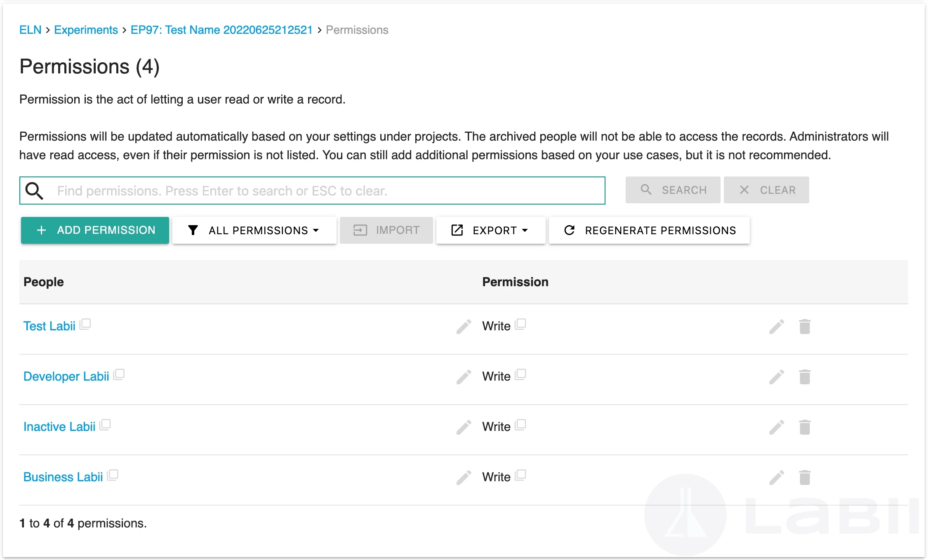The width and height of the screenshot is (928, 560).
Task: Expand the Export dropdown menu
Action: coord(490,230)
